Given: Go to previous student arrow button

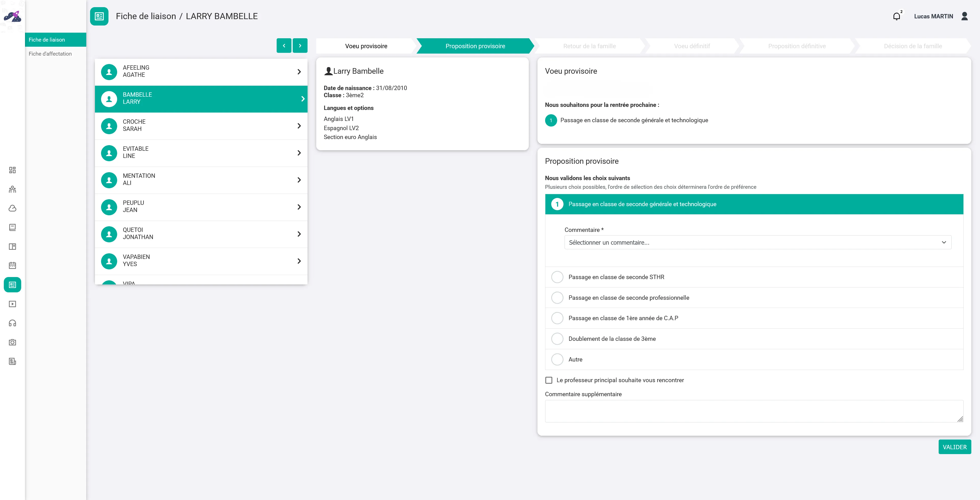Looking at the screenshot, I should 284,46.
